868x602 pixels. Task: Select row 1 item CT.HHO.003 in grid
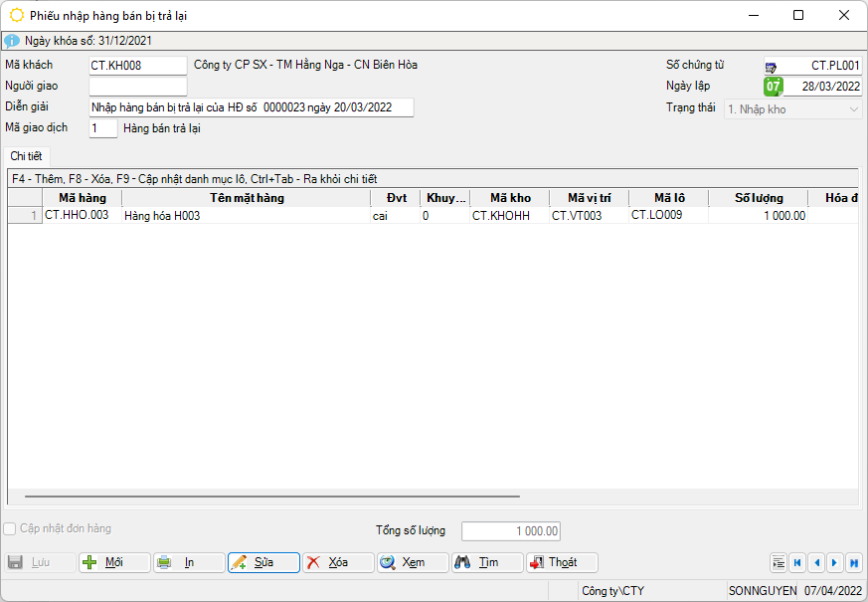click(x=82, y=216)
